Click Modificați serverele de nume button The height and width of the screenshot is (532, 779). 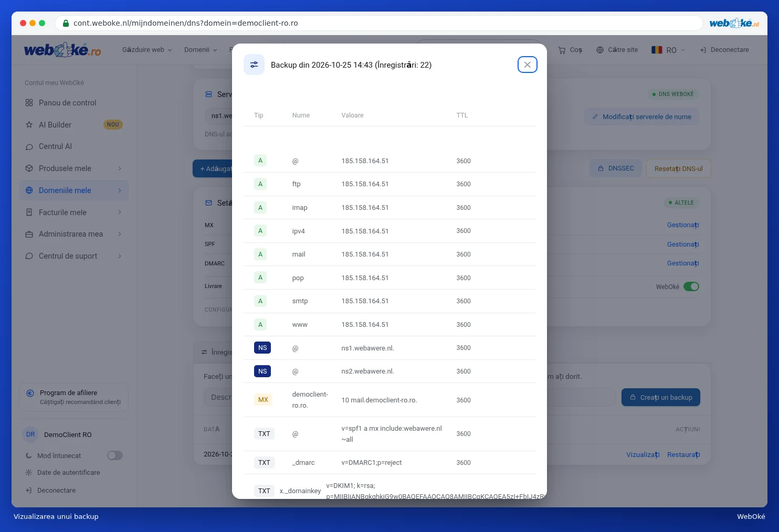click(x=641, y=116)
